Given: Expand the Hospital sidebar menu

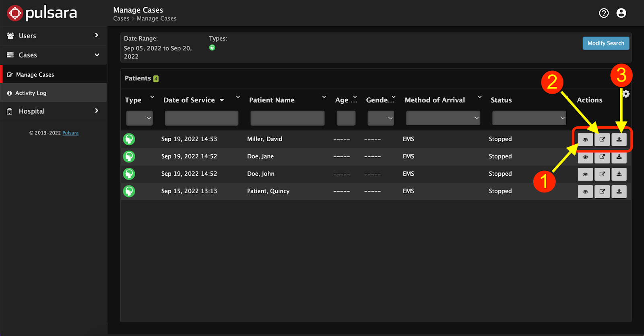Looking at the screenshot, I should click(54, 111).
